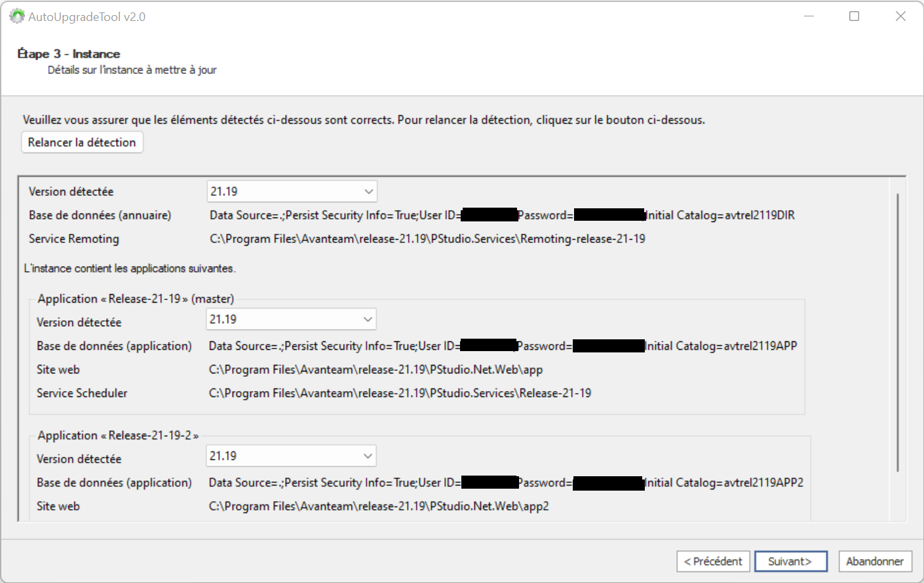
Task: Open version dropdown for Release-21-19-2 application
Action: 291,456
